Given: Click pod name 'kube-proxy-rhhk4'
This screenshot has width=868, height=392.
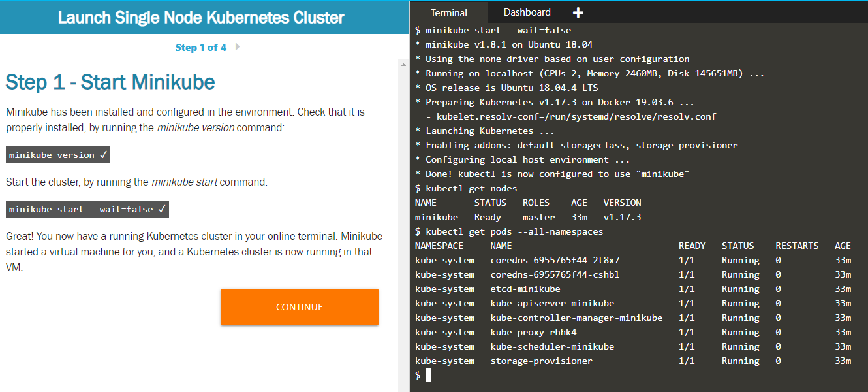Looking at the screenshot, I should pyautogui.click(x=533, y=332).
